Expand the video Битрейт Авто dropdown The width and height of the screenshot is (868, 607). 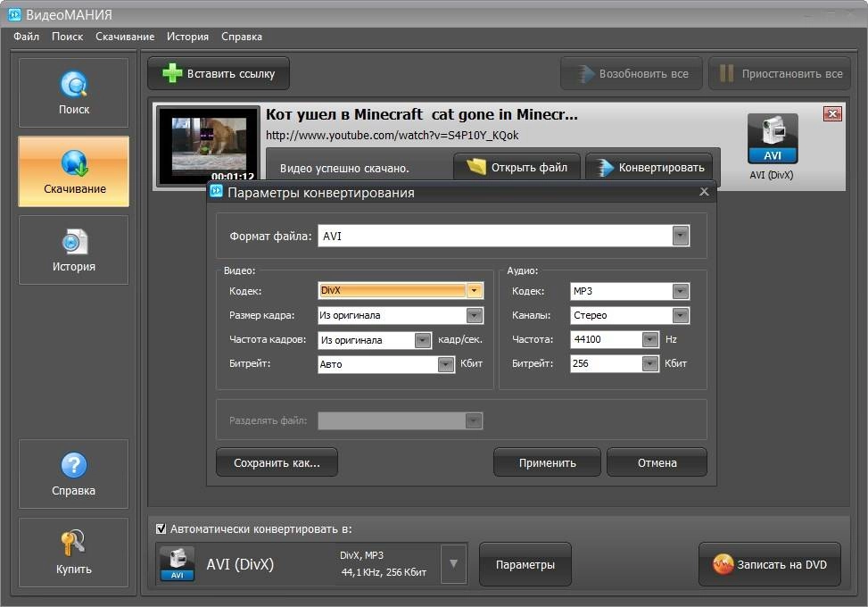(x=446, y=364)
